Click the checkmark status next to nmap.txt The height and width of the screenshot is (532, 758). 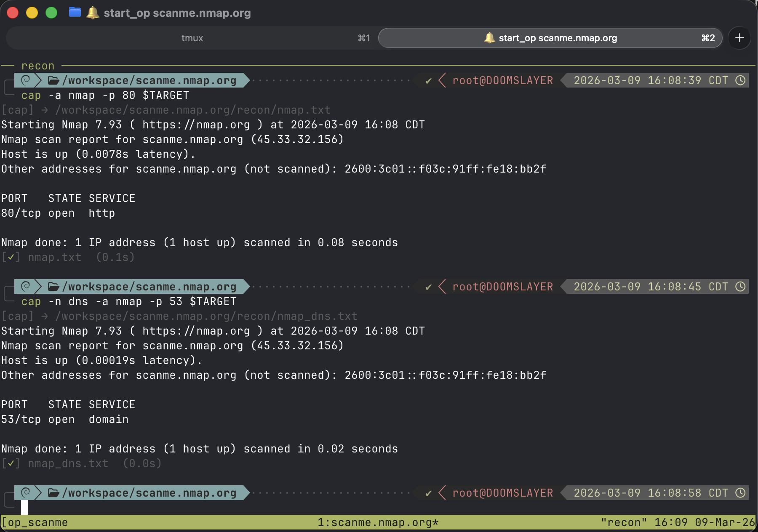point(11,257)
